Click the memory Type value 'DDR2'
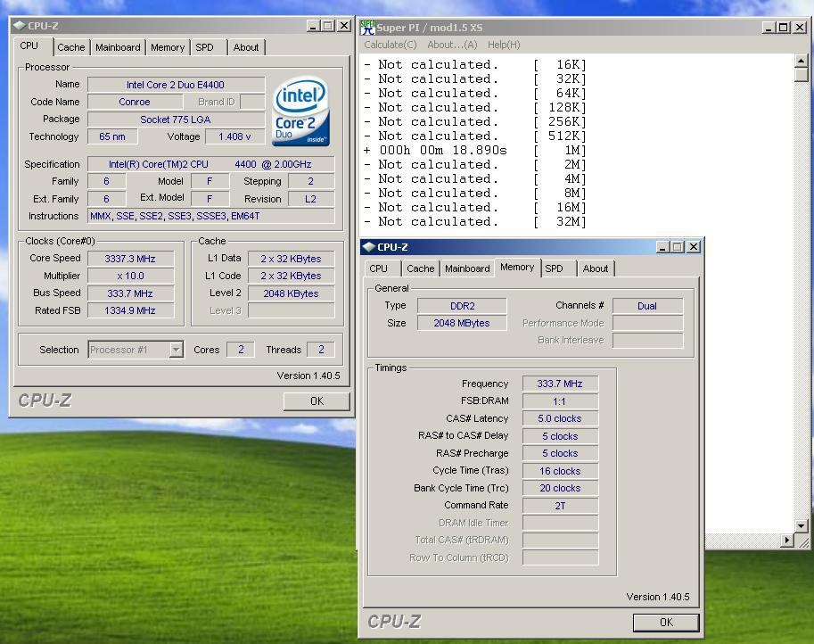 (x=462, y=306)
